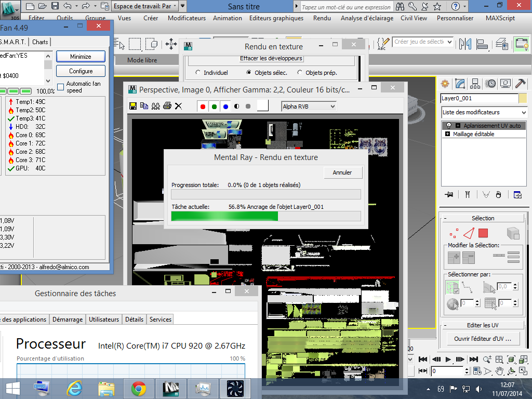Screen dimensions: 532x399
Task: Select the Objets prép. radio option
Action: tap(317, 73)
